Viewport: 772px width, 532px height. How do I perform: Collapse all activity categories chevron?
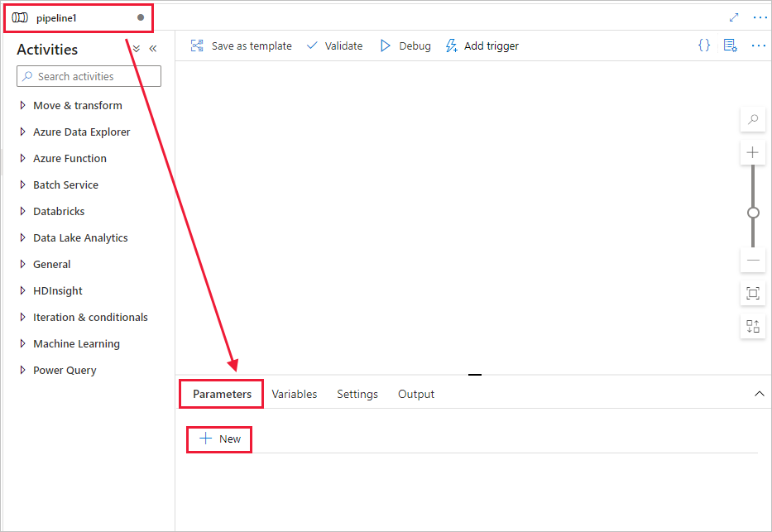[135, 48]
